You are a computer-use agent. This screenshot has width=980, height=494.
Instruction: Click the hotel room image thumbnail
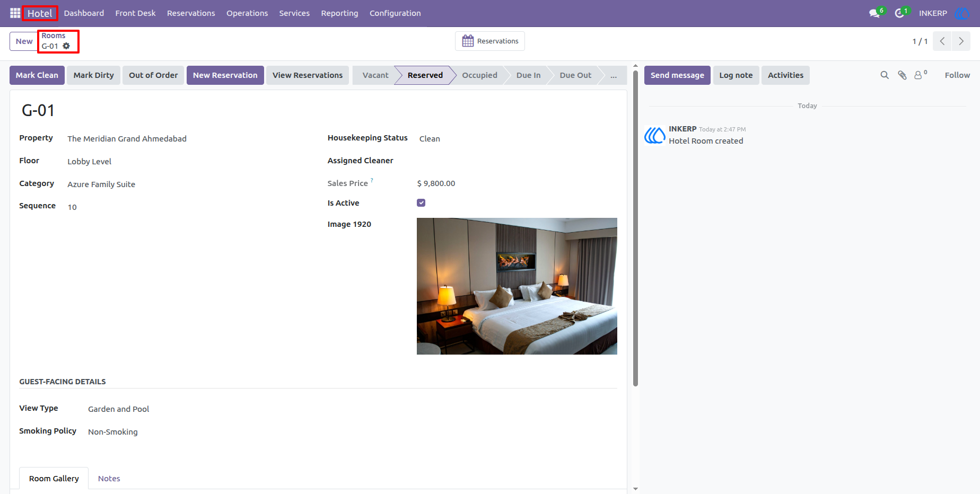coord(517,286)
